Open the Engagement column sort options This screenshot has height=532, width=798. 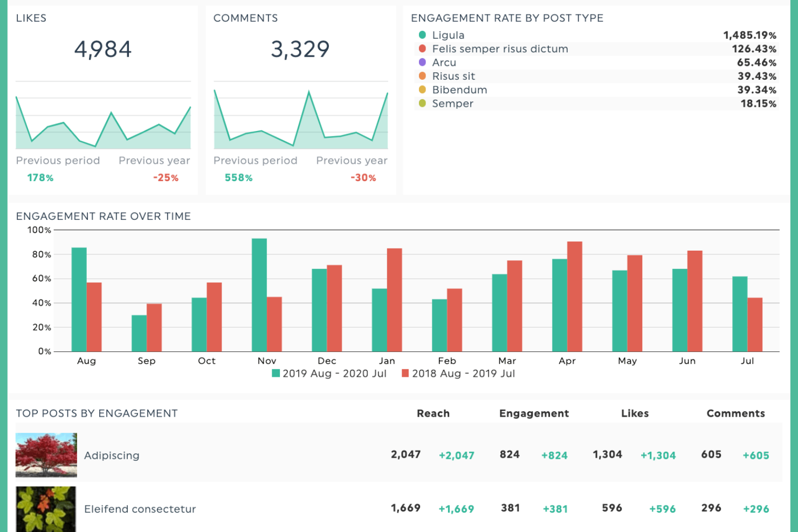[533, 413]
